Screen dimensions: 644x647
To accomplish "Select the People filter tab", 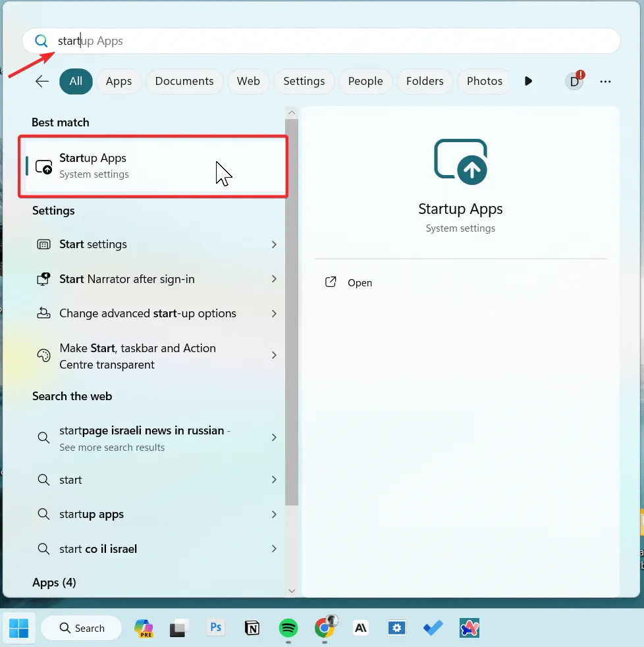I will 365,82.
